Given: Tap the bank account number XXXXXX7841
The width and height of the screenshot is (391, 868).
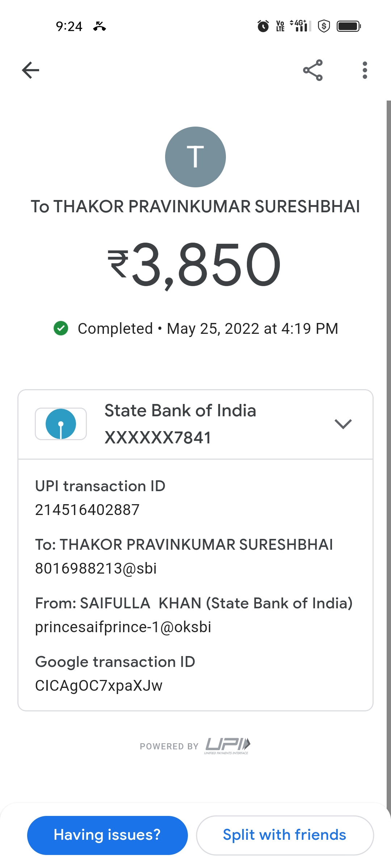Looking at the screenshot, I should tap(158, 438).
